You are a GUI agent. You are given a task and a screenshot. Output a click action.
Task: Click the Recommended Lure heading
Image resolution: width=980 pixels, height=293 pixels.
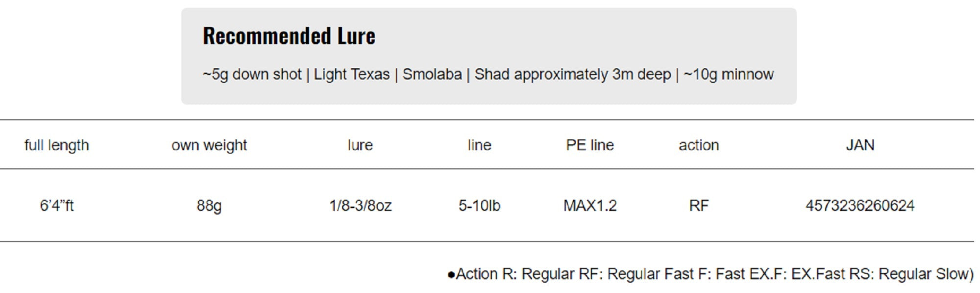click(289, 36)
